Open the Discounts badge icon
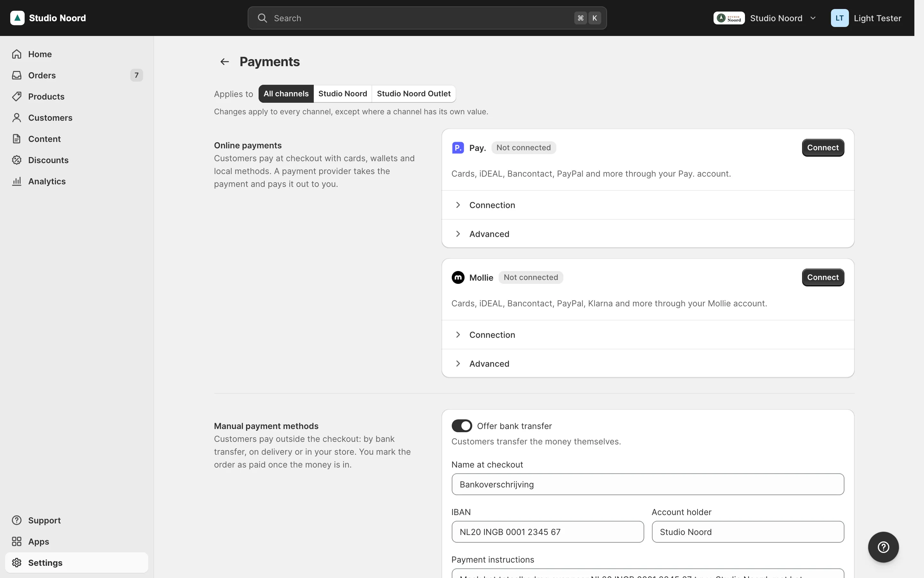This screenshot has width=924, height=578. [x=16, y=160]
